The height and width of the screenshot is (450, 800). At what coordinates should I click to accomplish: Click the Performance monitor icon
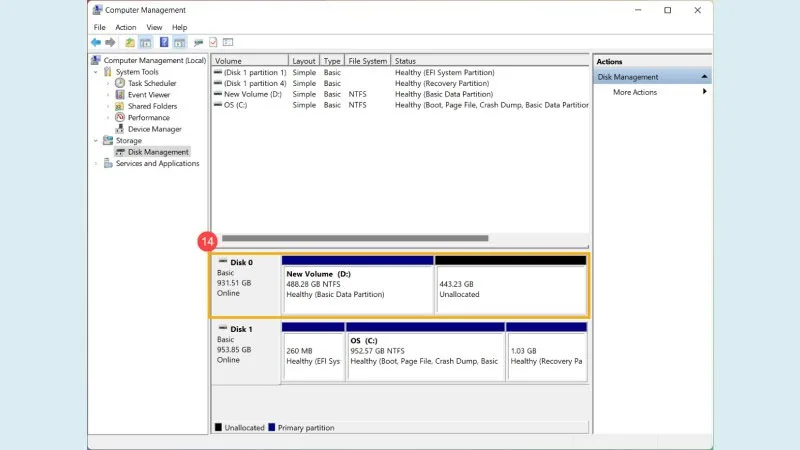click(x=120, y=117)
